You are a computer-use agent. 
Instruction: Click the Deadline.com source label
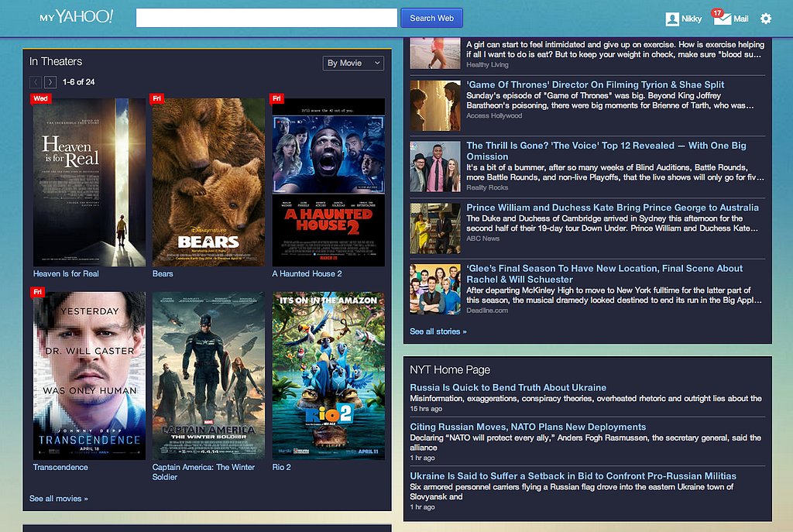click(487, 311)
